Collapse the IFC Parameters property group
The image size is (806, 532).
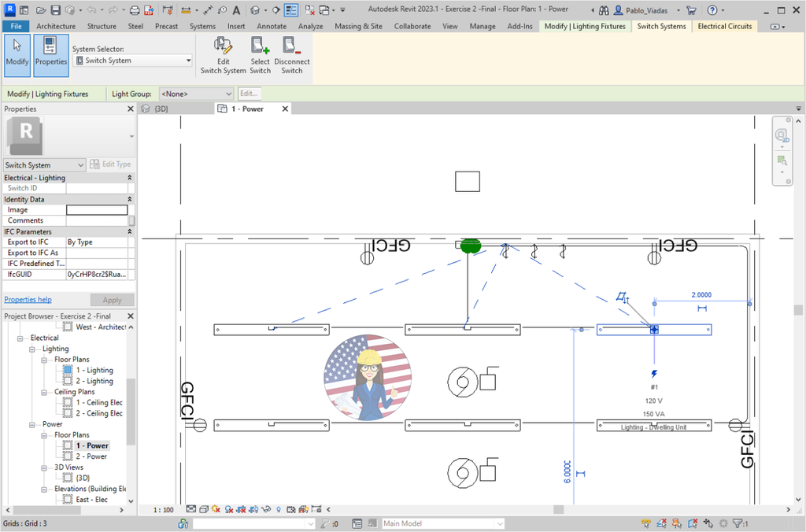[130, 231]
